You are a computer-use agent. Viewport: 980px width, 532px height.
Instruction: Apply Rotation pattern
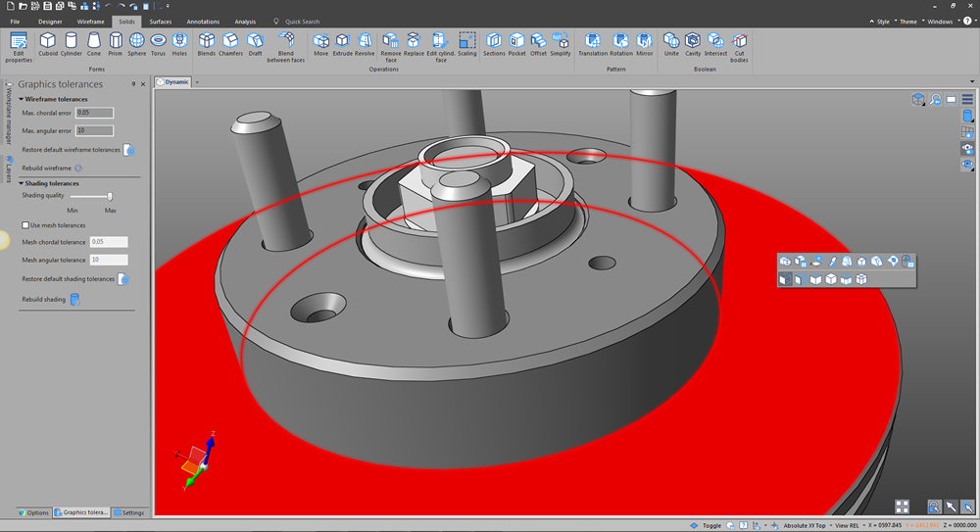[x=621, y=44]
